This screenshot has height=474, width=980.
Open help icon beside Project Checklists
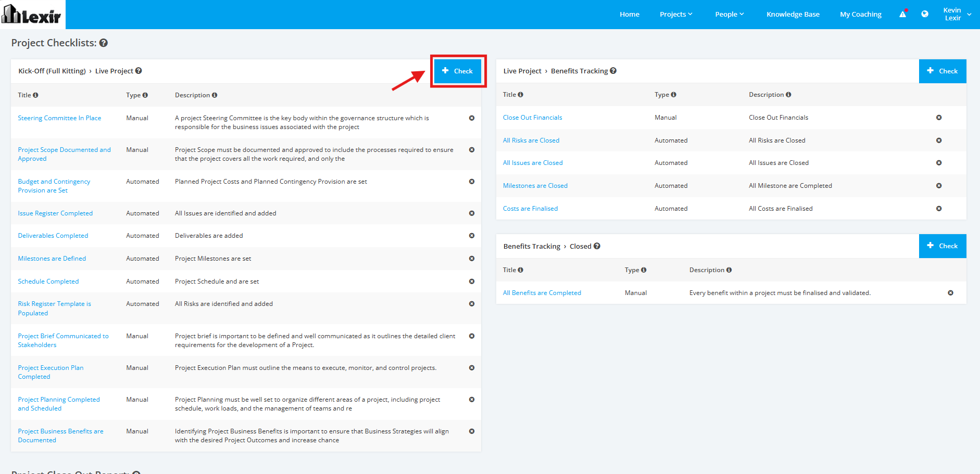pyautogui.click(x=104, y=43)
